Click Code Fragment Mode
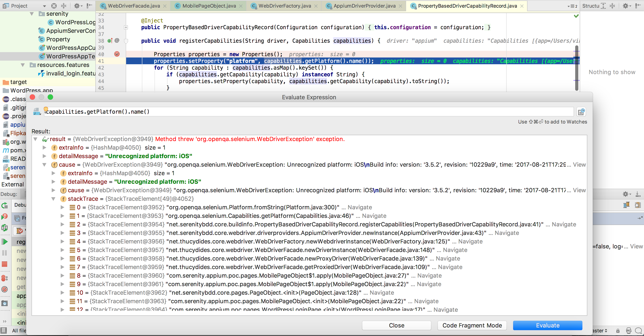This screenshot has width=644, height=336. pyautogui.click(x=472, y=325)
